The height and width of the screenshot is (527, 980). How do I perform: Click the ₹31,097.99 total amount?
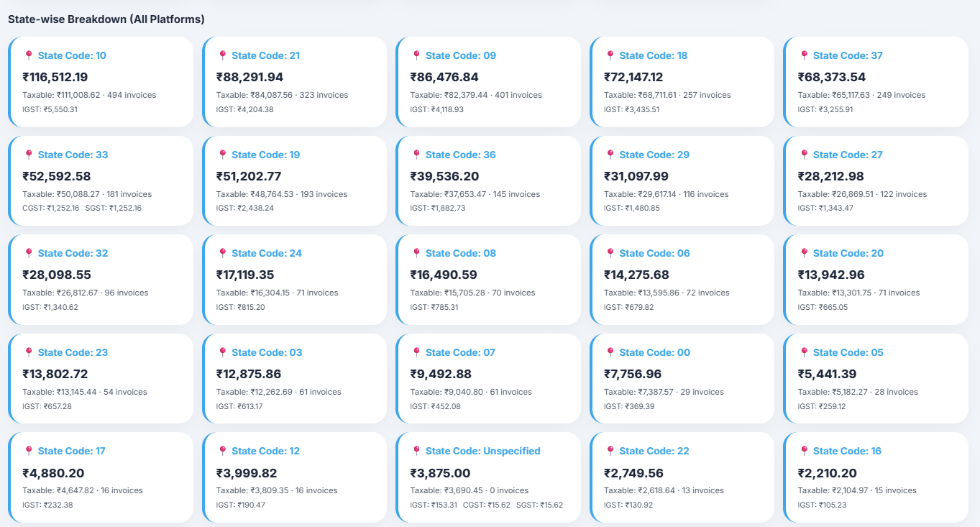(636, 176)
